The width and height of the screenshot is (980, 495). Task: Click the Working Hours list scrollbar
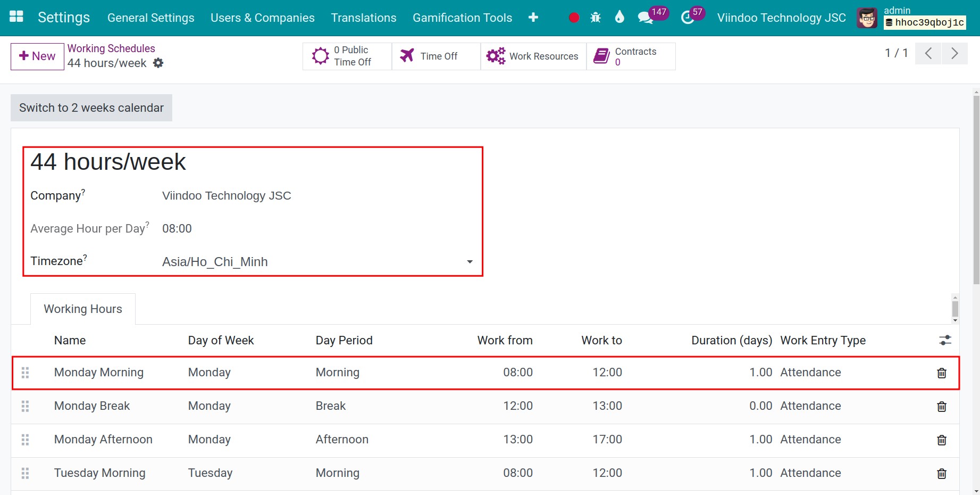pyautogui.click(x=955, y=309)
